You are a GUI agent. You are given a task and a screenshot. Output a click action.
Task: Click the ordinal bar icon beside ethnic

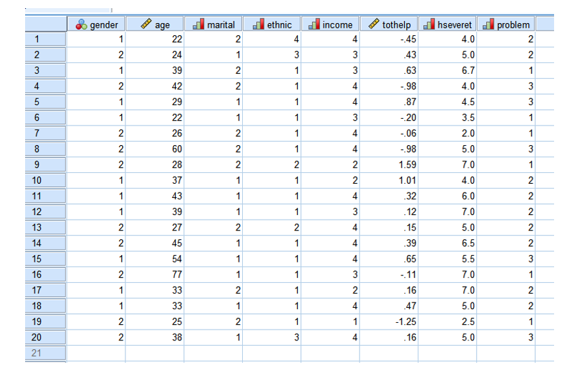pyautogui.click(x=258, y=24)
